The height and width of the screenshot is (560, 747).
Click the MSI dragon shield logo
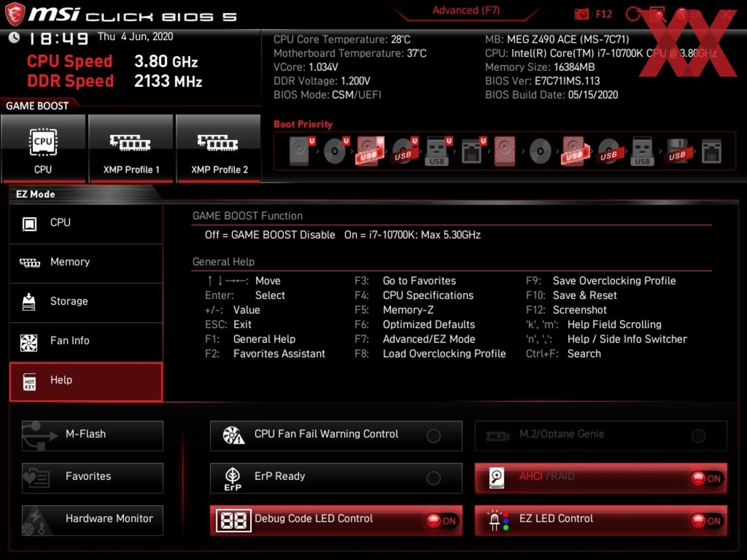(x=15, y=14)
